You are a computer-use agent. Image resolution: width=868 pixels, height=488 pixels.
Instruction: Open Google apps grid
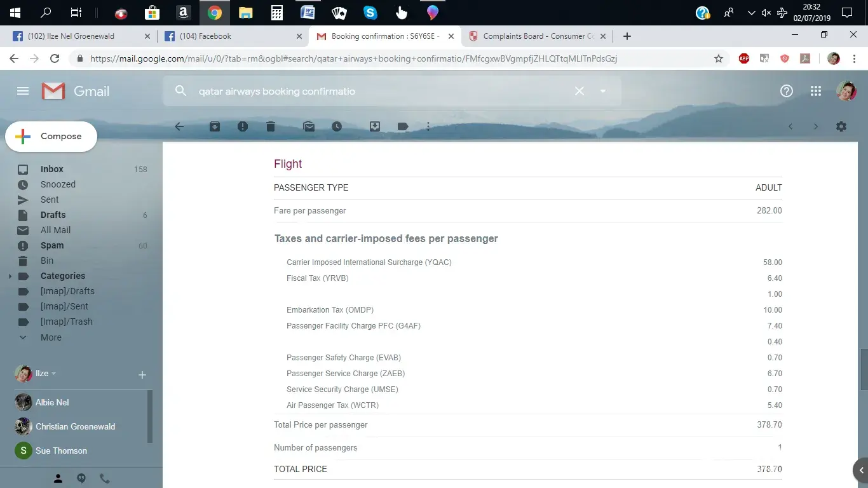(x=816, y=91)
